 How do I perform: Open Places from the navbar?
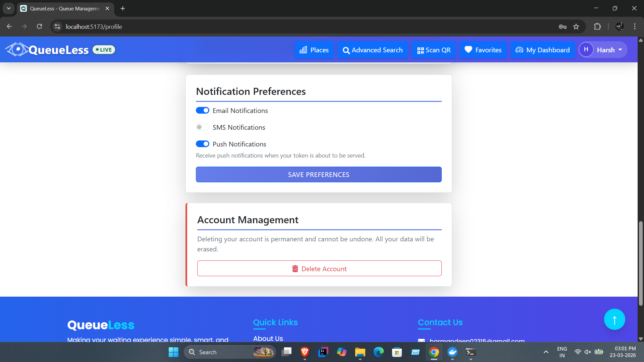coord(314,50)
